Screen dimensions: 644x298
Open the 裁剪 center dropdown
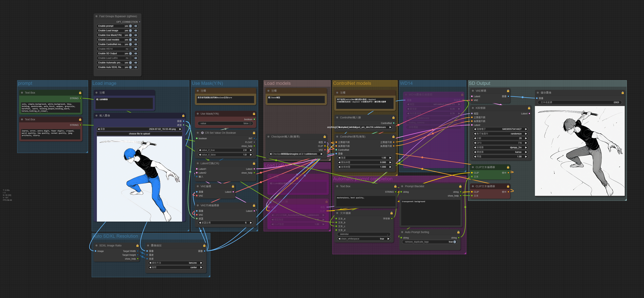[x=176, y=267]
